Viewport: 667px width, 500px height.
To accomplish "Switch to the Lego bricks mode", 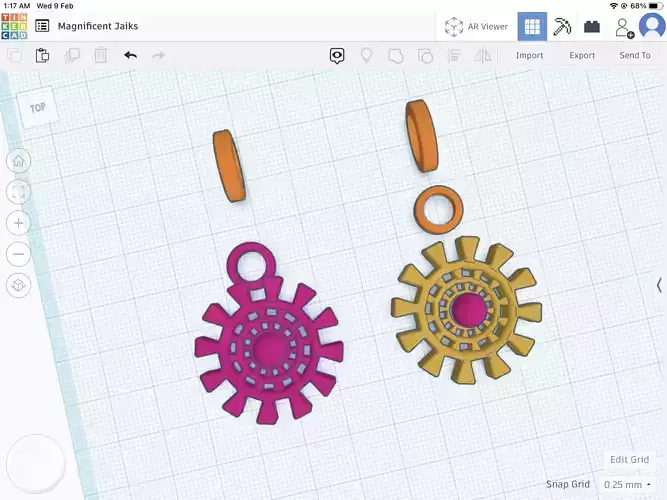I will click(x=592, y=27).
